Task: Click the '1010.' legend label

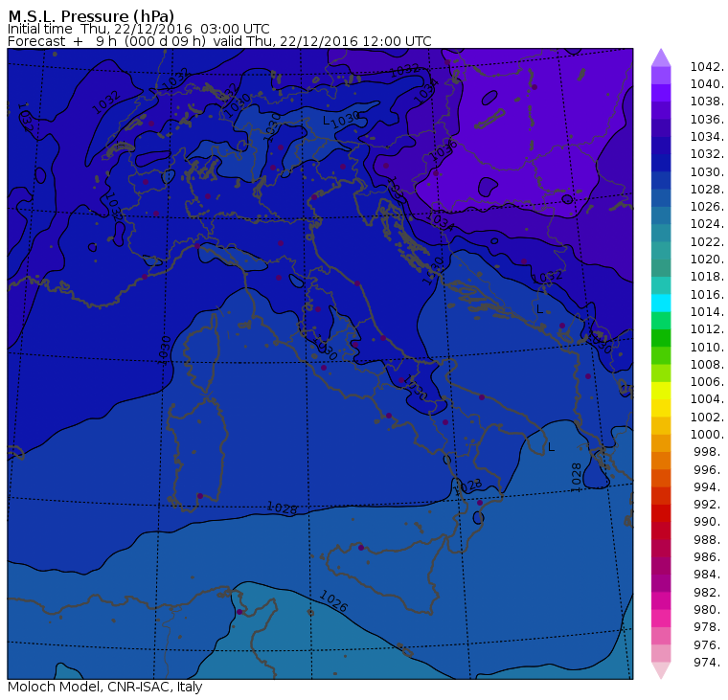Action: 707,348
